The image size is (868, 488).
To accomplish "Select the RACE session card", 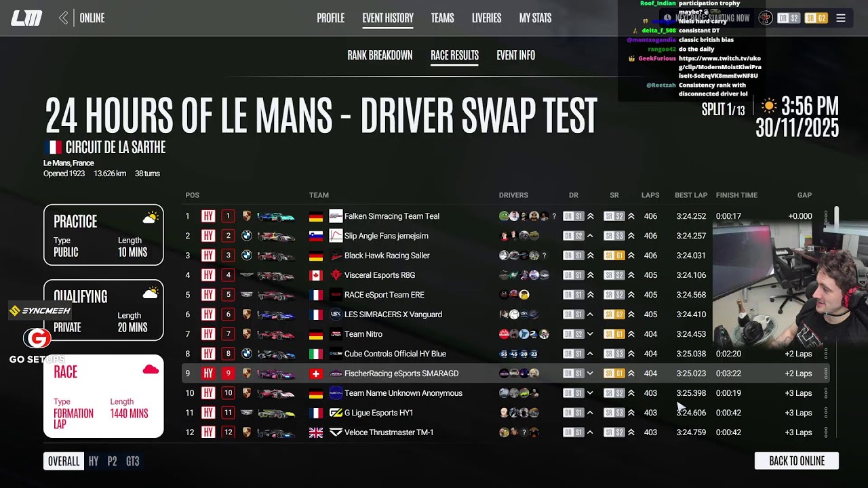I will [x=104, y=396].
